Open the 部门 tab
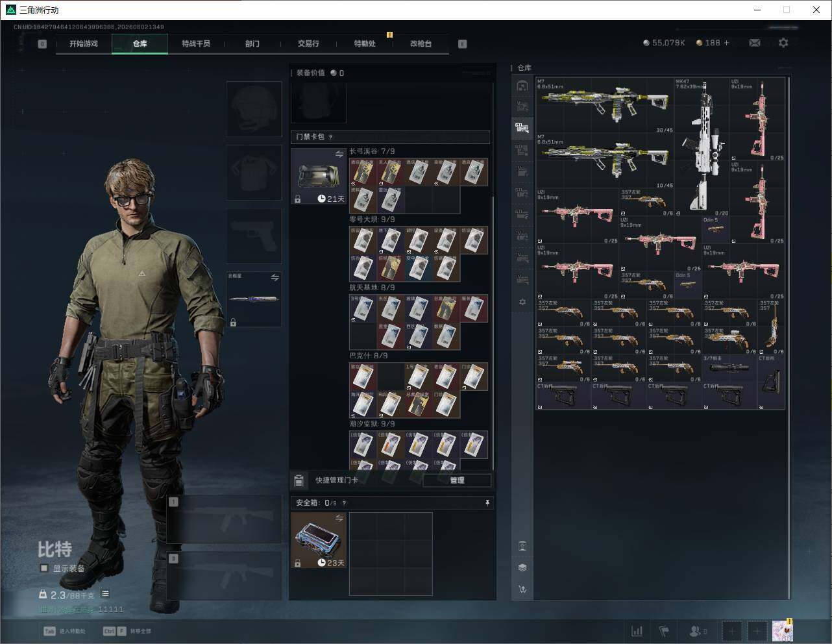This screenshot has height=644, width=832. coord(252,43)
